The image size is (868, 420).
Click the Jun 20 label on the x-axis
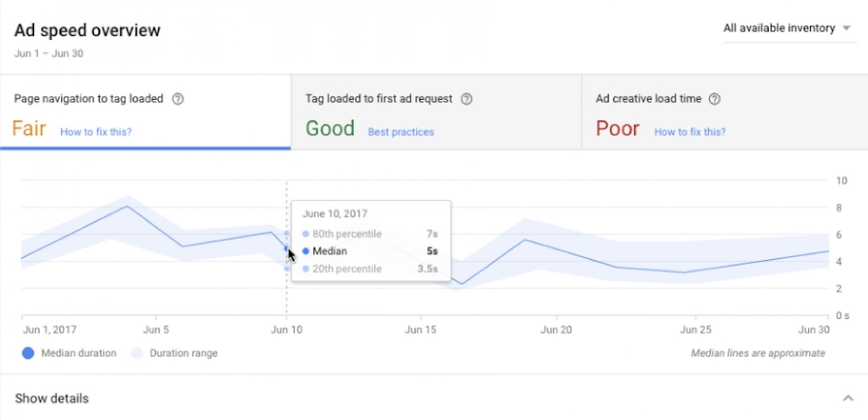click(556, 330)
